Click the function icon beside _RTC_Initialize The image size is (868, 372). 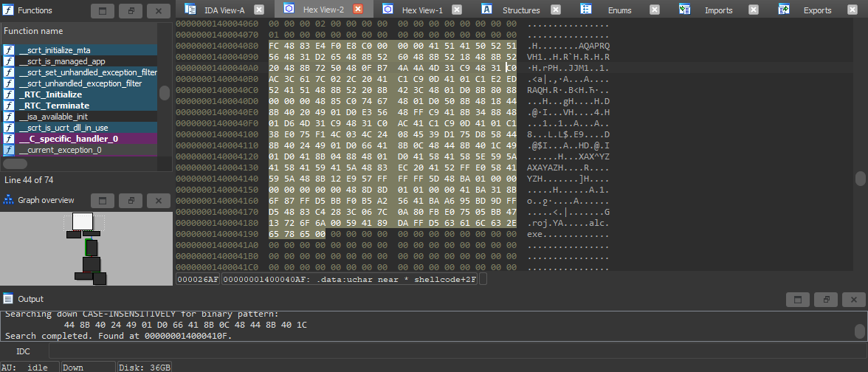(x=9, y=94)
